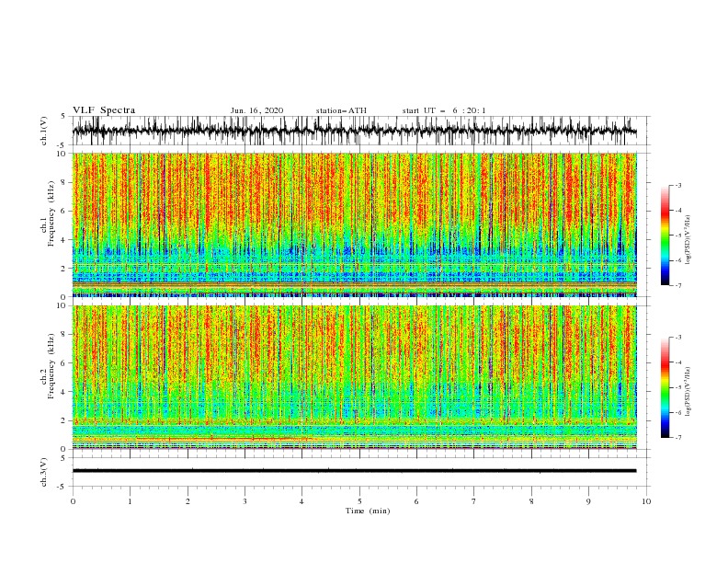Screen dimensions: 728x563
Task: Click the 'station=ATH' label
Action: pyautogui.click(x=341, y=110)
